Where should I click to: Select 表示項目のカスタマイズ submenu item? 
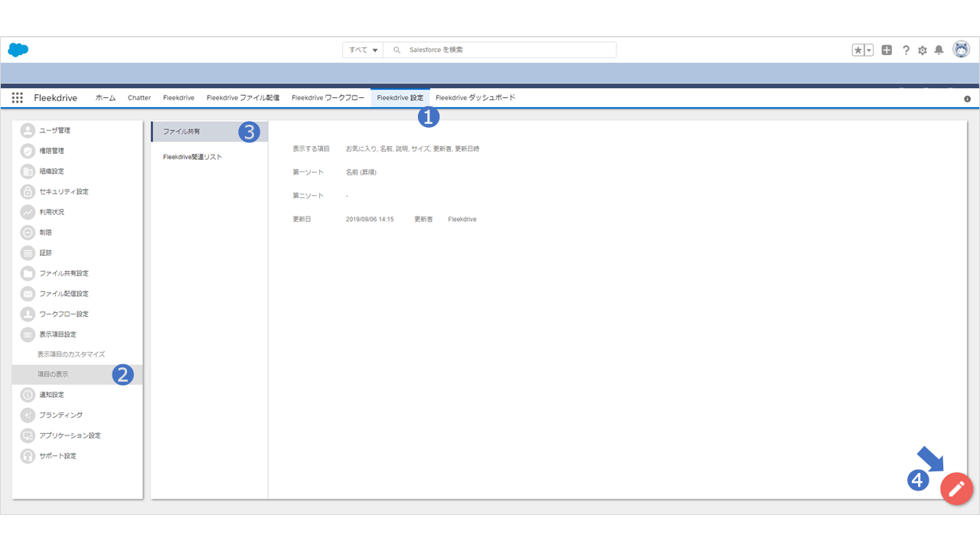(x=71, y=354)
